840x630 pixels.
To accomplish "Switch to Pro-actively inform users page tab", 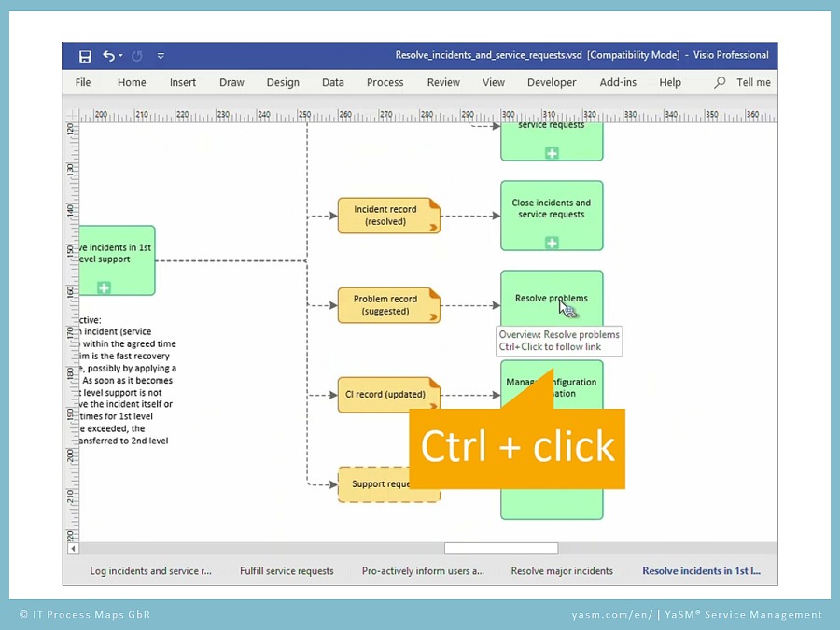I will (423, 571).
